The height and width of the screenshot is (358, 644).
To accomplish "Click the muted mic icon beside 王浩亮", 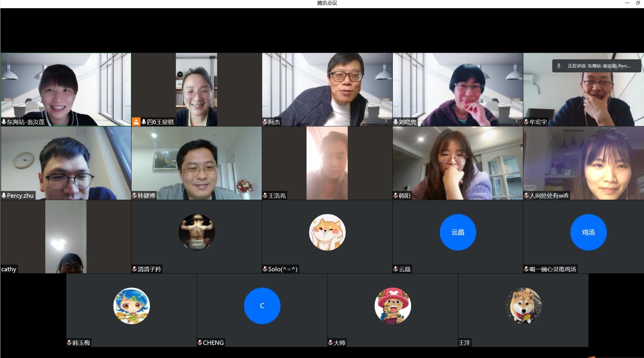I will point(265,195).
